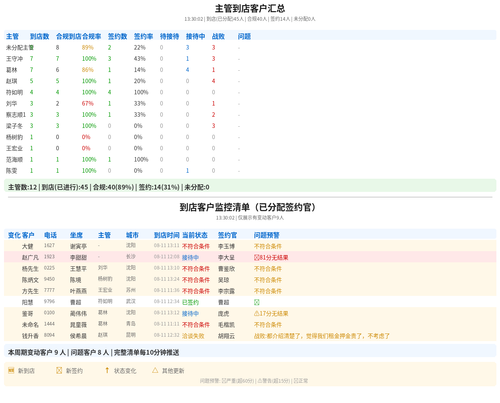
Task: Click the footer text 本周期变动客户 9 人
Action: point(37,352)
